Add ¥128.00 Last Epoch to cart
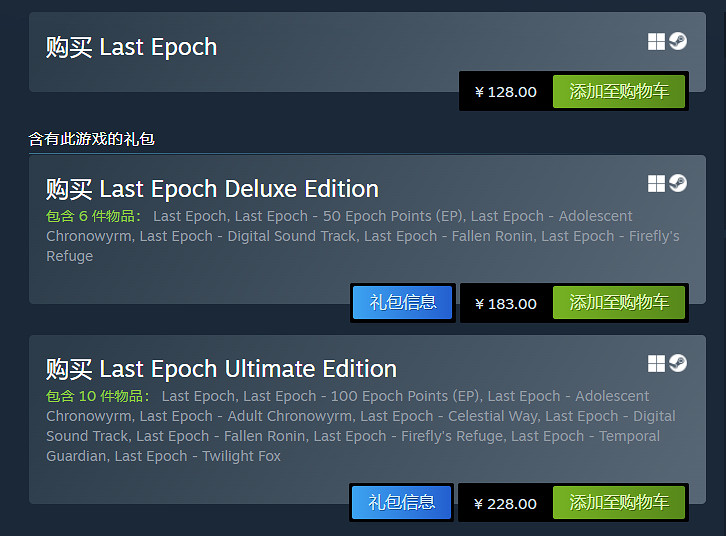The image size is (726, 536). pyautogui.click(x=619, y=92)
